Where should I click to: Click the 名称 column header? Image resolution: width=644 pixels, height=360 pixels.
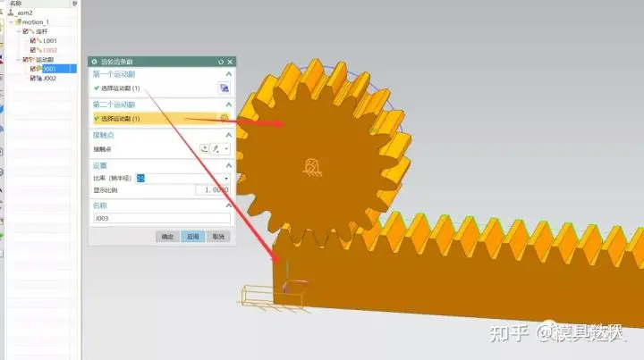pyautogui.click(x=15, y=4)
